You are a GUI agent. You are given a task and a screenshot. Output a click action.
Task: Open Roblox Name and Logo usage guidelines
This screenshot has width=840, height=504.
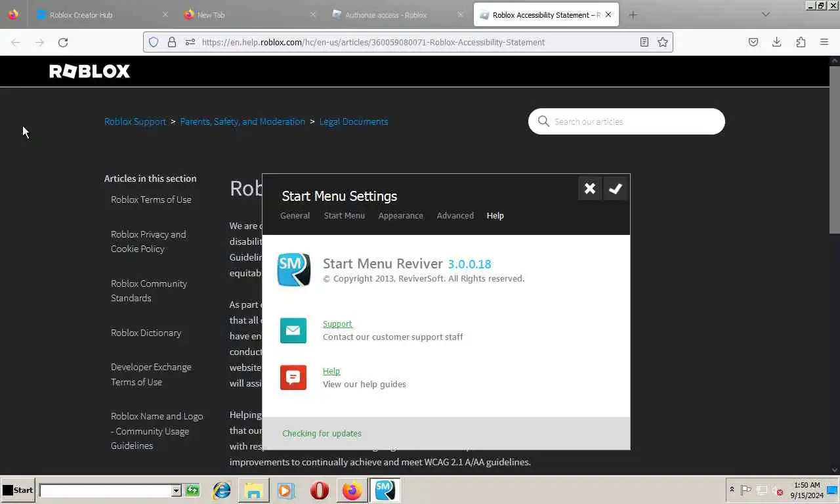pos(157,430)
